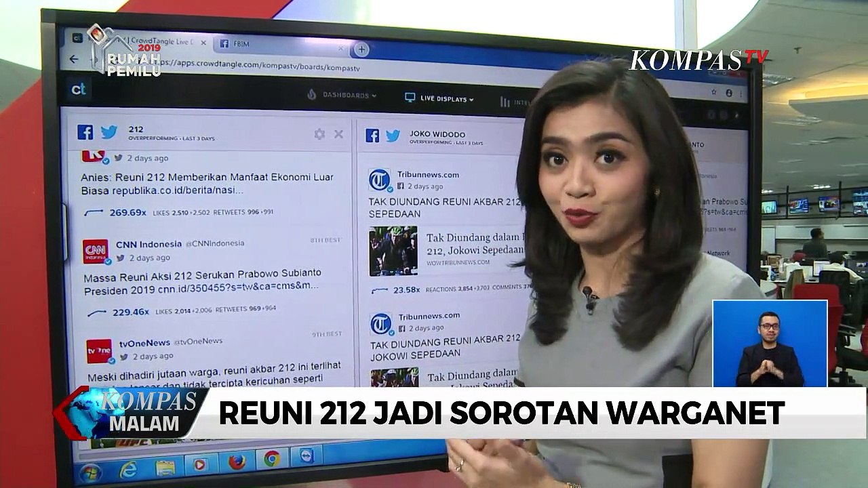Open the Windows Start menu
This screenshot has width=868, height=488.
click(90, 472)
